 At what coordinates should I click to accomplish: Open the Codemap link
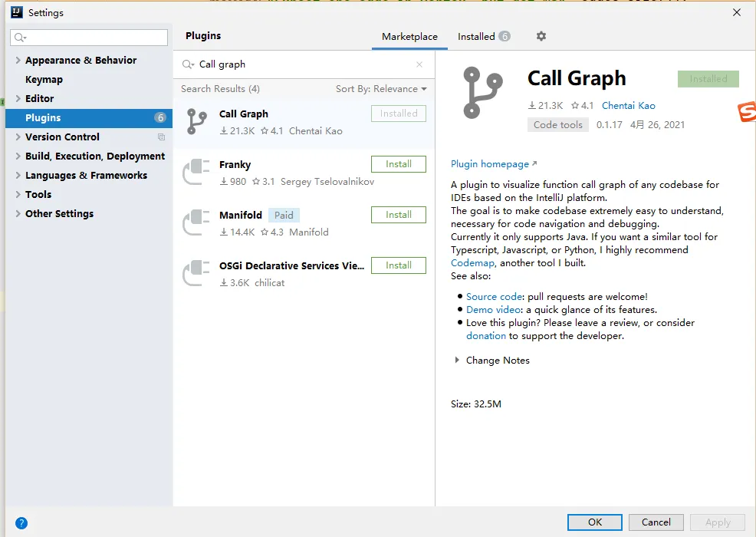coord(472,263)
